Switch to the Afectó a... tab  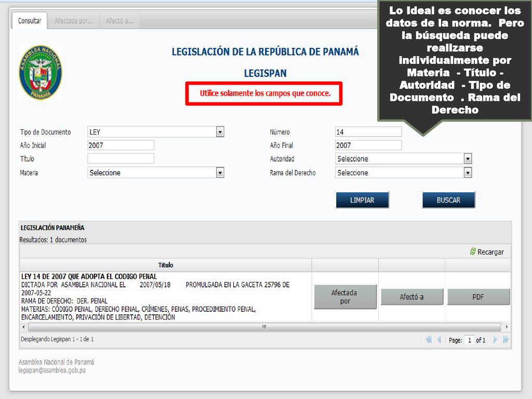click(x=119, y=21)
